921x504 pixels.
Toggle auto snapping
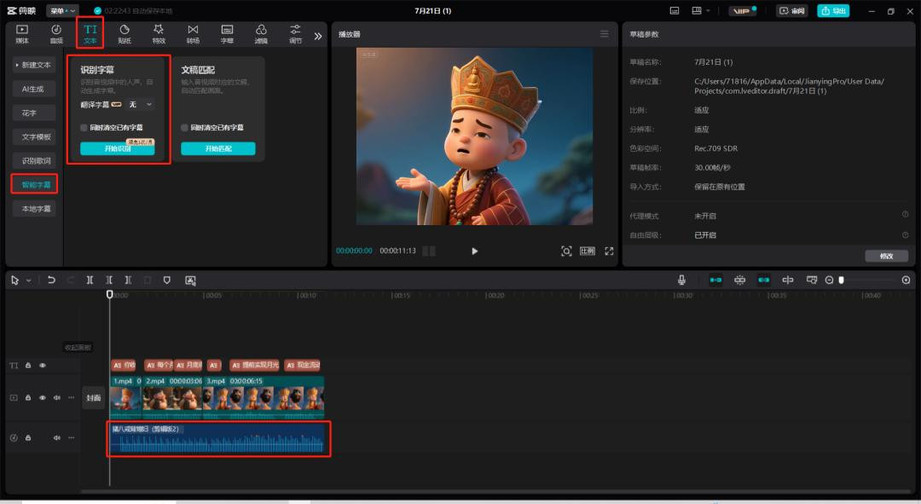740,280
